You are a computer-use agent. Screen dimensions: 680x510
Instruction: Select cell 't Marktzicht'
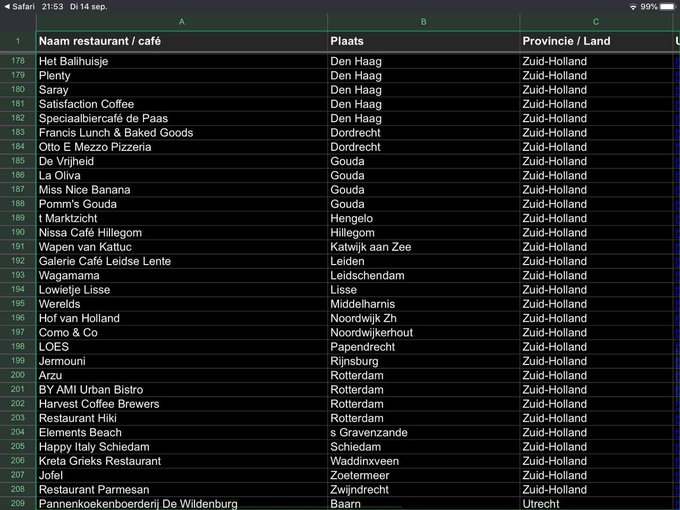(x=182, y=218)
